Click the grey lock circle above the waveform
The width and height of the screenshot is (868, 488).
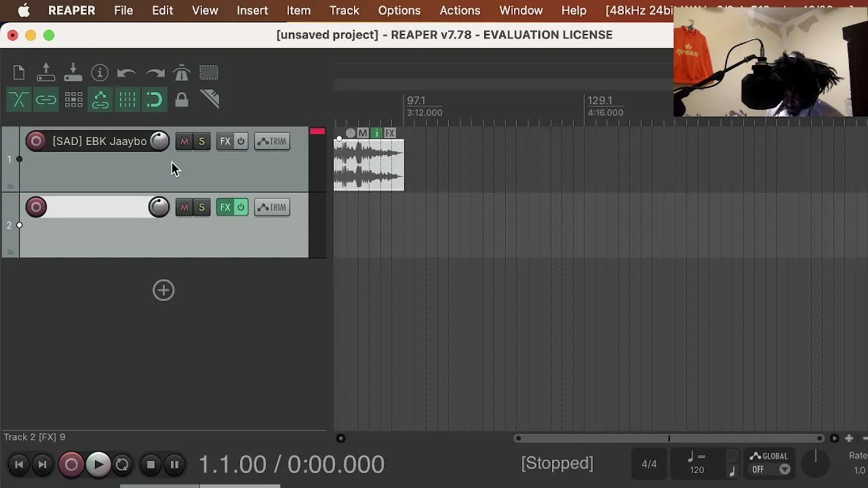[351, 134]
